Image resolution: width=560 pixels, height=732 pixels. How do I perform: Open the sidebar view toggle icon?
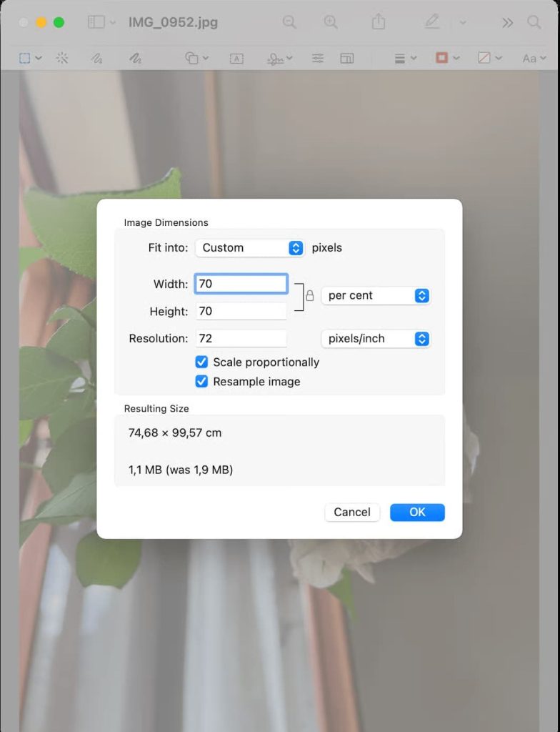pos(96,22)
